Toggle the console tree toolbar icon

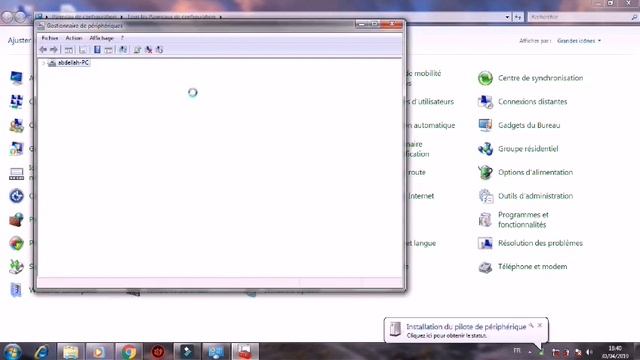(x=69, y=50)
